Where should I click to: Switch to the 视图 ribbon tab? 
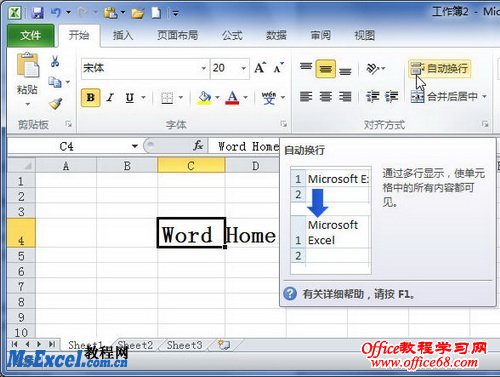364,35
